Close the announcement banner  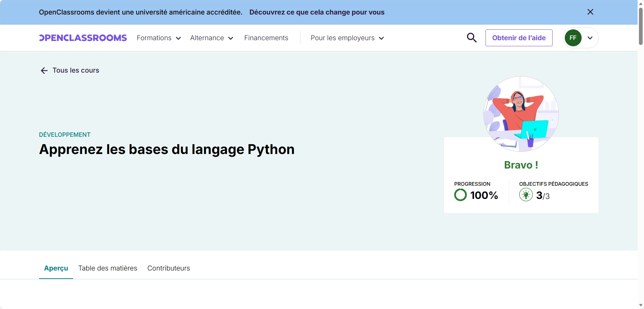coord(590,12)
